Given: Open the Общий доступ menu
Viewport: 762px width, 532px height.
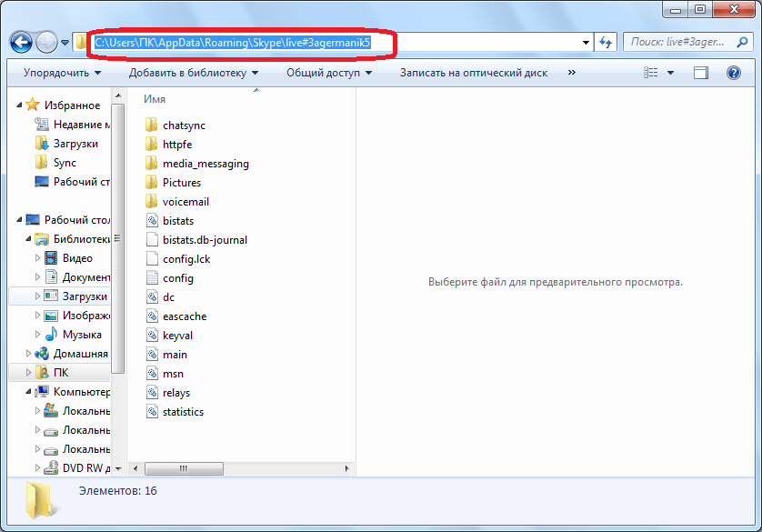Looking at the screenshot, I should [x=329, y=73].
